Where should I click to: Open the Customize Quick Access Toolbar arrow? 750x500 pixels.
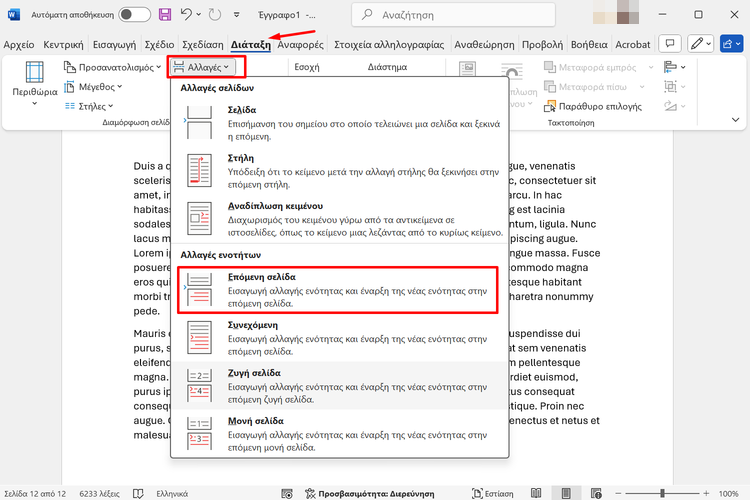pos(236,15)
